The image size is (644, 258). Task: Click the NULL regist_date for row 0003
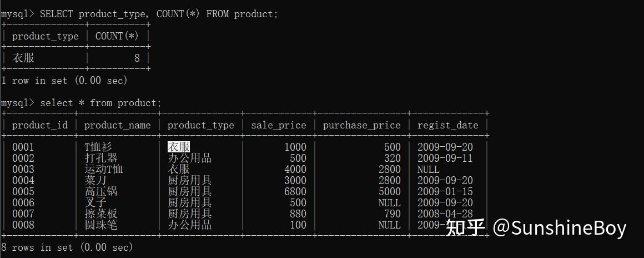428,169
